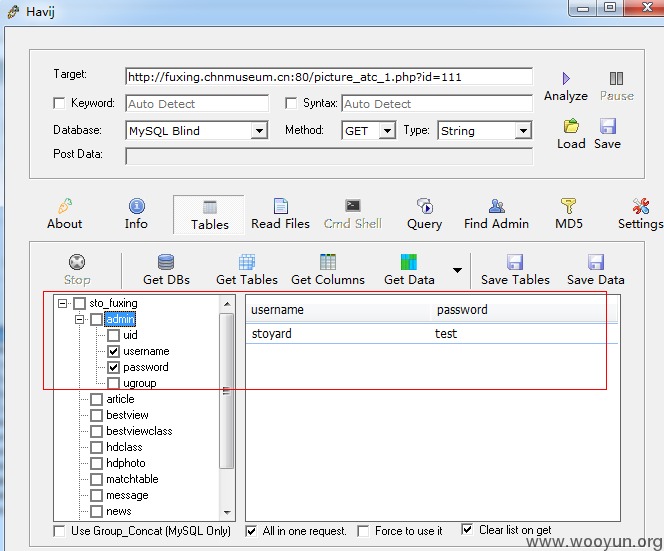The image size is (664, 551).
Task: Enable the Keyword checkbox
Action: tap(59, 103)
